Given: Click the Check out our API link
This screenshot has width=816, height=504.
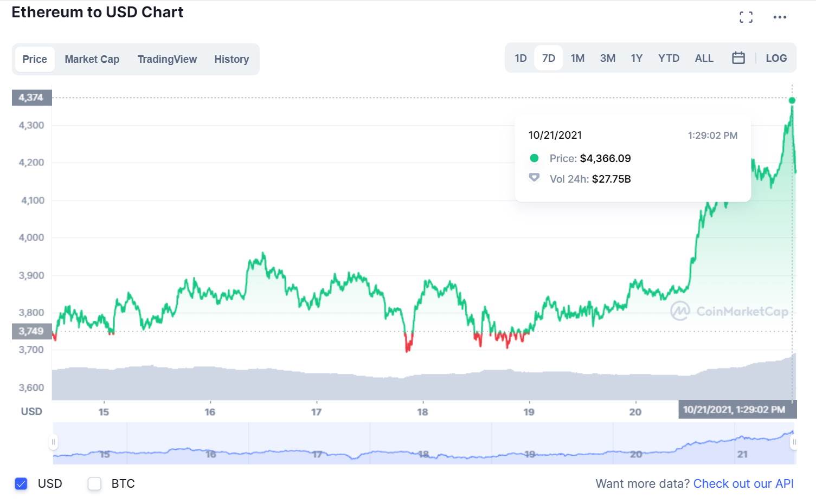Looking at the screenshot, I should (x=743, y=483).
